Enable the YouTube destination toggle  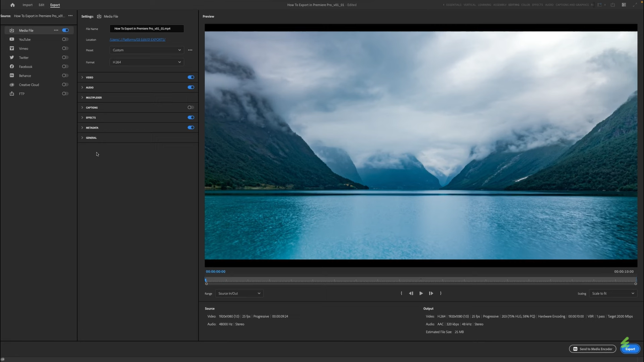click(65, 39)
